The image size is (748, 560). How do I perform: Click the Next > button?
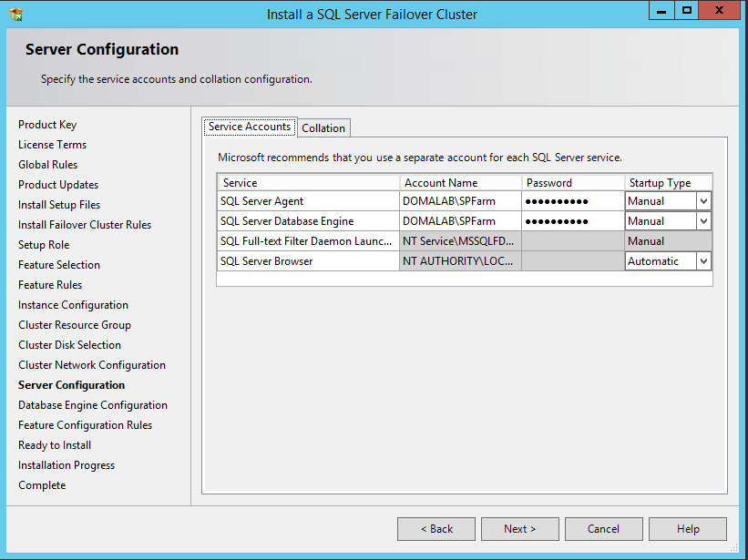[x=520, y=529]
